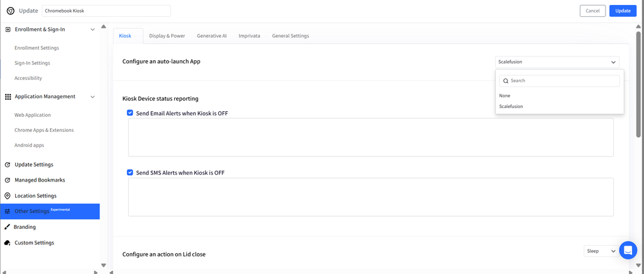The width and height of the screenshot is (644, 274).
Task: Close the auto-launch App Scalefusion dropdown
Action: (557, 62)
